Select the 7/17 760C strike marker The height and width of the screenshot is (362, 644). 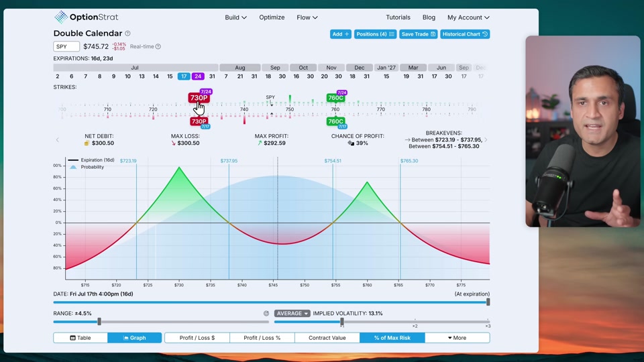coord(335,121)
